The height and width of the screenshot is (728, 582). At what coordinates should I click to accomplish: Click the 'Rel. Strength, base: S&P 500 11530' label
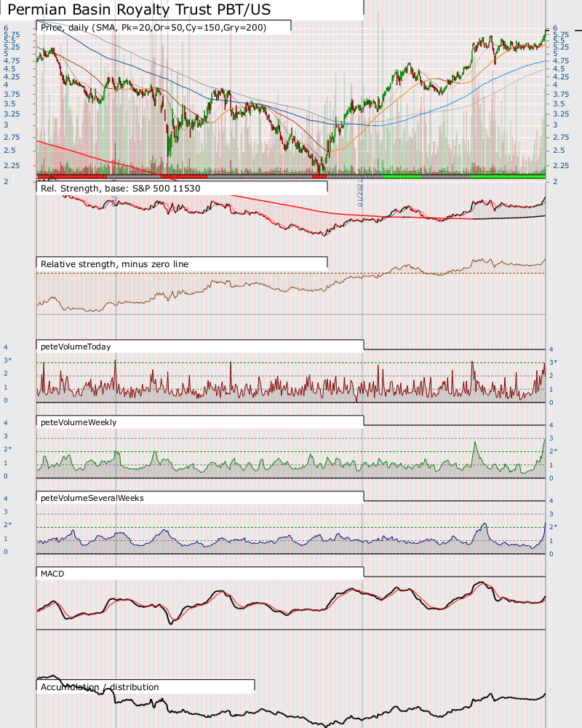[x=121, y=189]
